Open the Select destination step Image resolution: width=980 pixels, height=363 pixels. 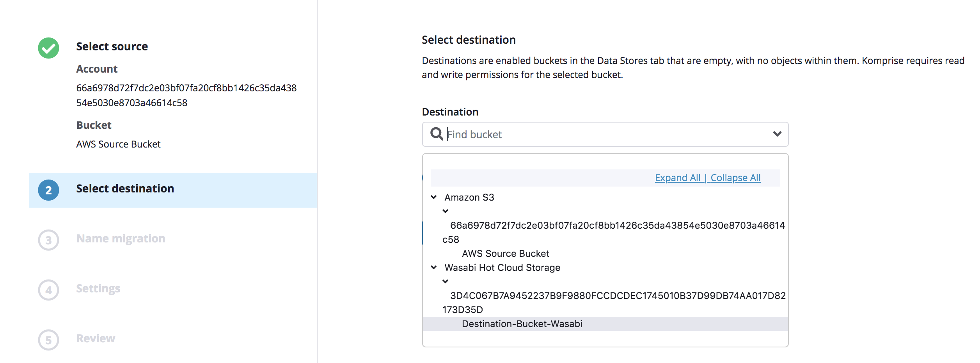[173, 190]
